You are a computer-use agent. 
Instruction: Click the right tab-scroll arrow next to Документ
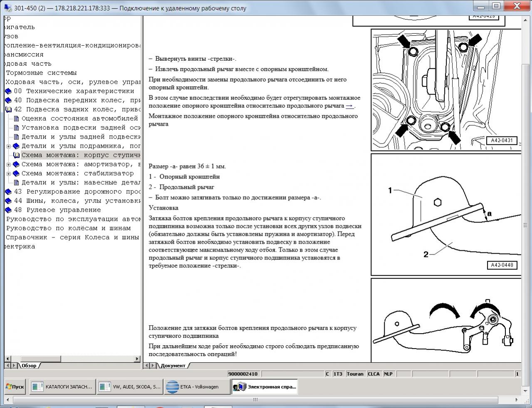click(153, 366)
